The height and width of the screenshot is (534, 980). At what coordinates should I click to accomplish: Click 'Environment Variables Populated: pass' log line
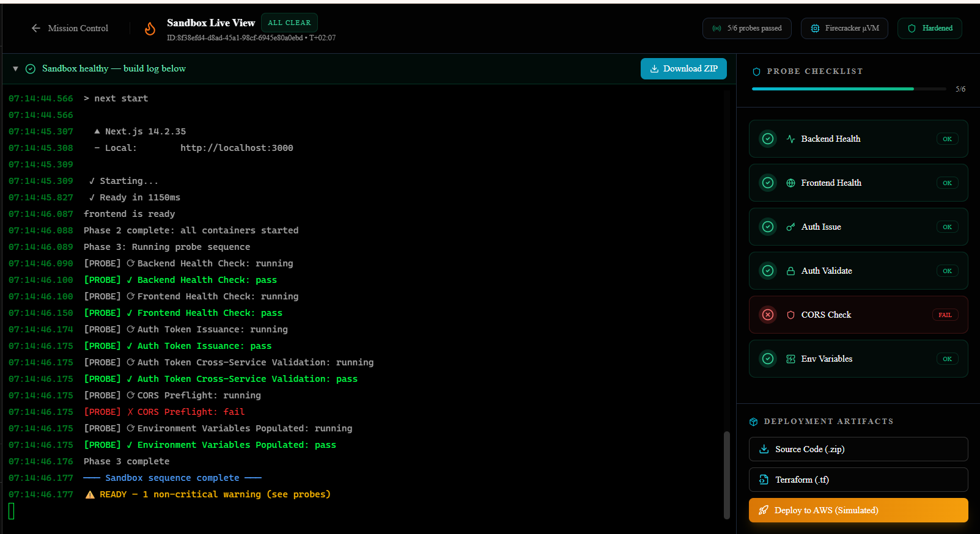point(210,445)
